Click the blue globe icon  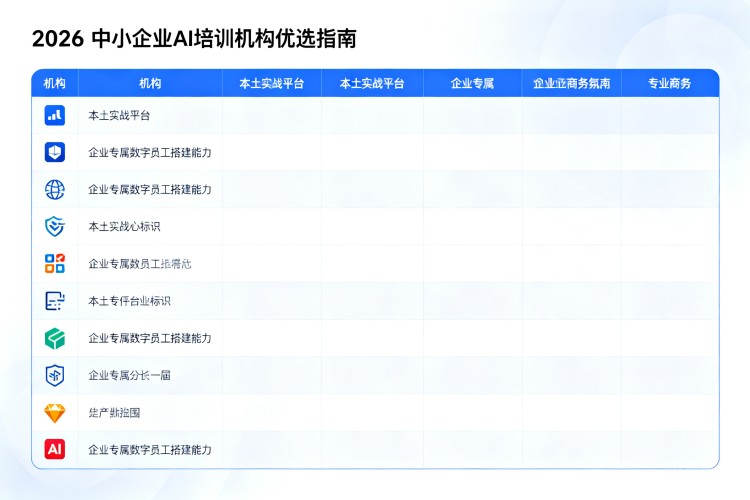55,189
